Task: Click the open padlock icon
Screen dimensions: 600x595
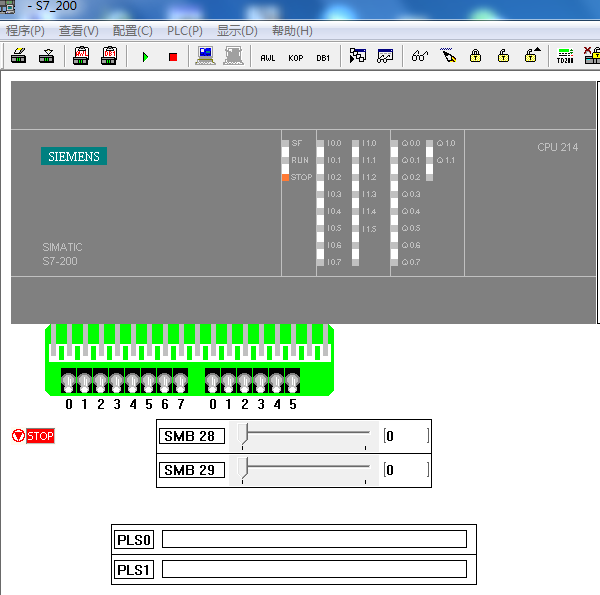Action: tap(503, 56)
